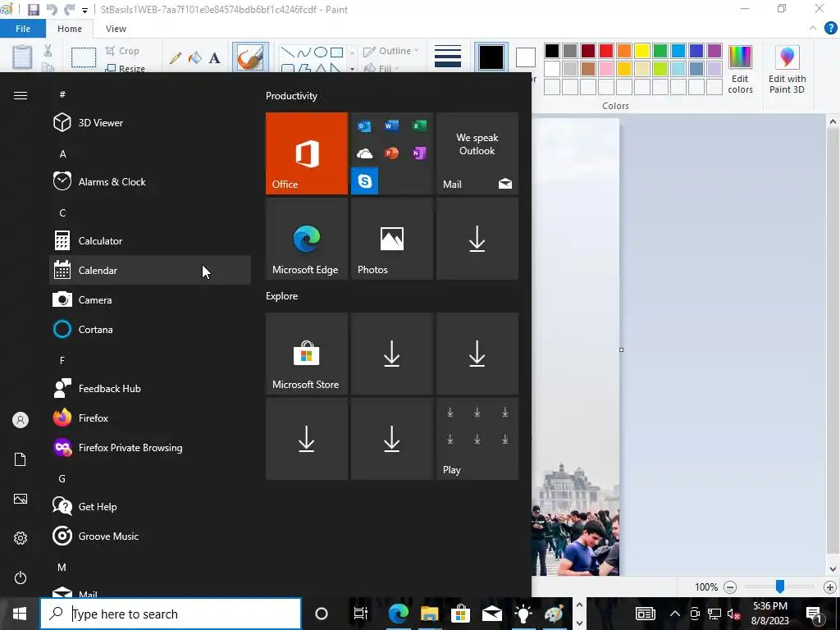Click the zoom in plus button
This screenshot has width=840, height=630.
(830, 587)
